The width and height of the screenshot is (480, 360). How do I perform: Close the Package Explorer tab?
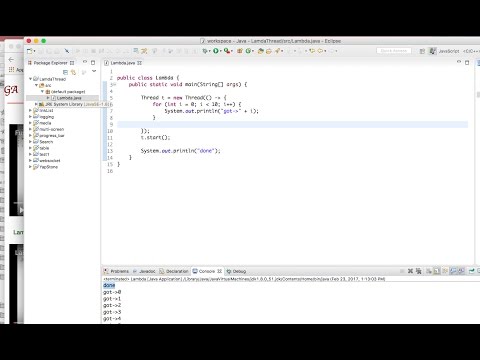pos(72,63)
